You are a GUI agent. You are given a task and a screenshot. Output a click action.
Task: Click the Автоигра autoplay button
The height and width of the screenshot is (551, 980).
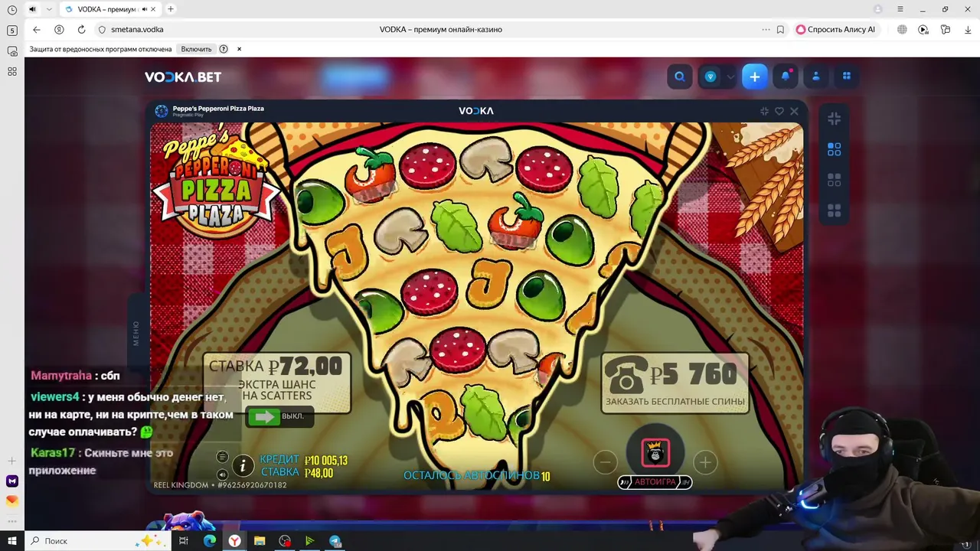tap(655, 482)
